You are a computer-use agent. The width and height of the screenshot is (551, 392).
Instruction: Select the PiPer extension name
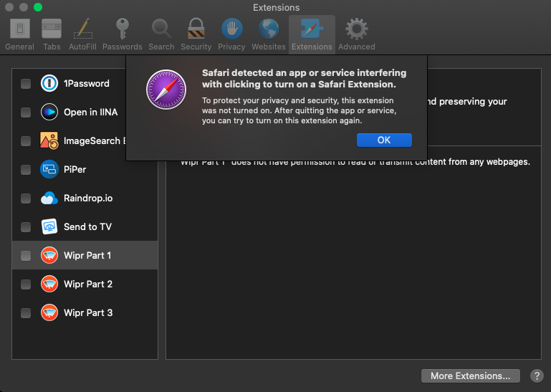coord(75,169)
